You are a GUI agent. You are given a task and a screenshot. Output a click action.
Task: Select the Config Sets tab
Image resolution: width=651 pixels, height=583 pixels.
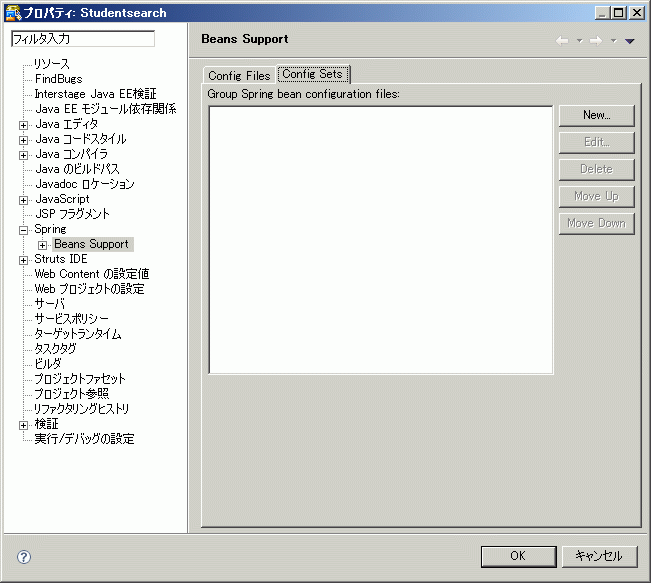pos(313,74)
